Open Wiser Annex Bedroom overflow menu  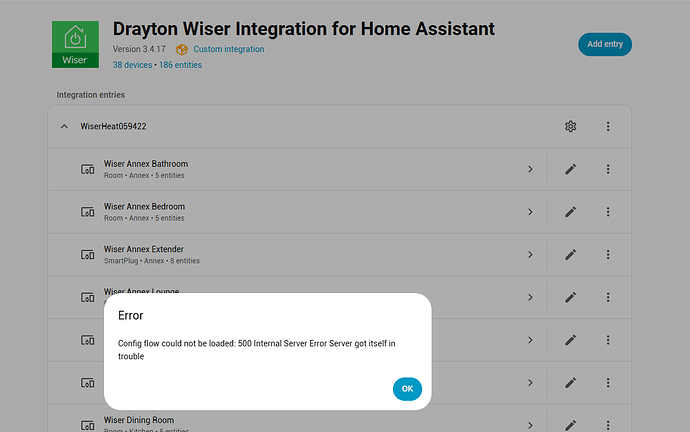click(608, 212)
